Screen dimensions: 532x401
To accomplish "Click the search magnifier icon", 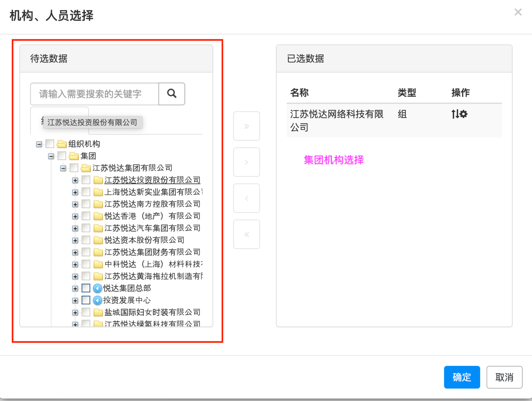I will click(171, 94).
